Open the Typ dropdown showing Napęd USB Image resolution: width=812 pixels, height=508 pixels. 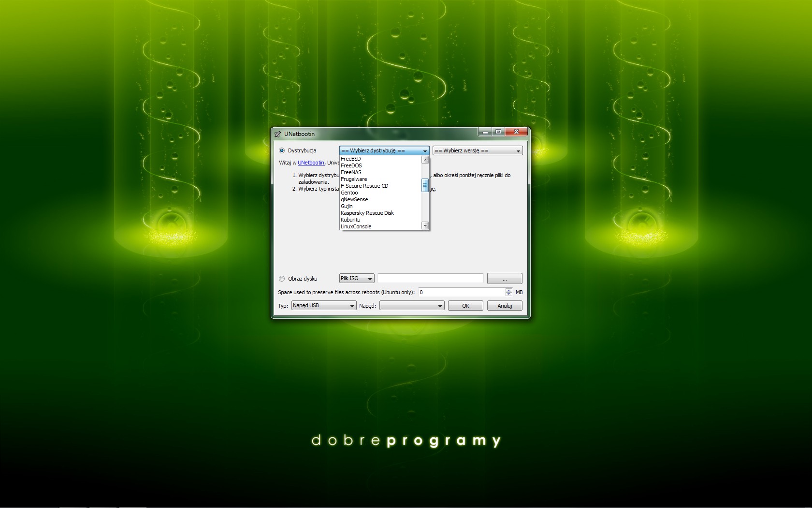pyautogui.click(x=324, y=306)
